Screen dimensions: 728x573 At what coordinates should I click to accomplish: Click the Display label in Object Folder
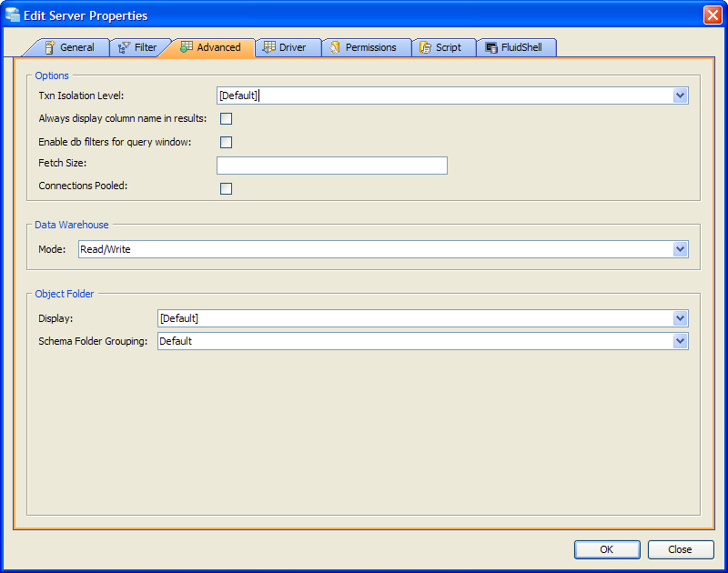56,318
